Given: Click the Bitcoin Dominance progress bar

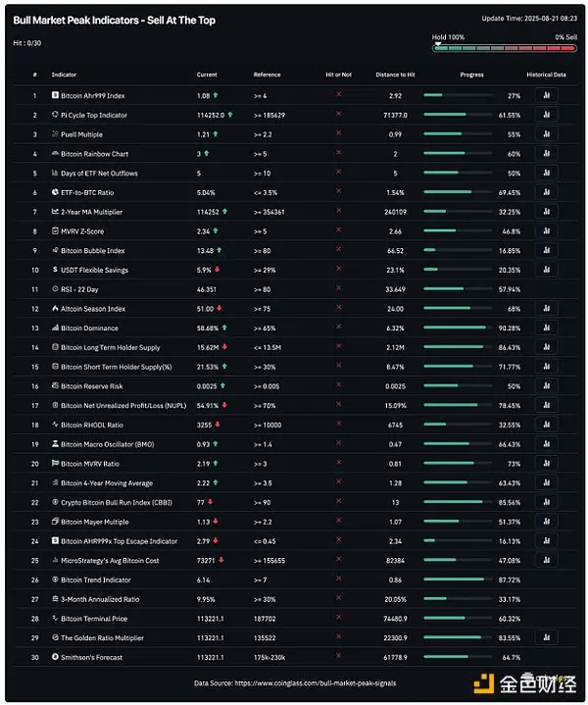Looking at the screenshot, I should 458,327.
